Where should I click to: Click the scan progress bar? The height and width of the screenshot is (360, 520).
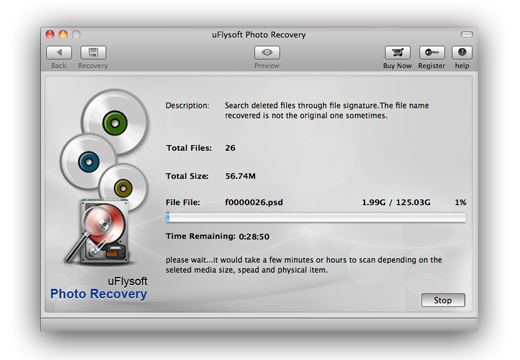[316, 217]
